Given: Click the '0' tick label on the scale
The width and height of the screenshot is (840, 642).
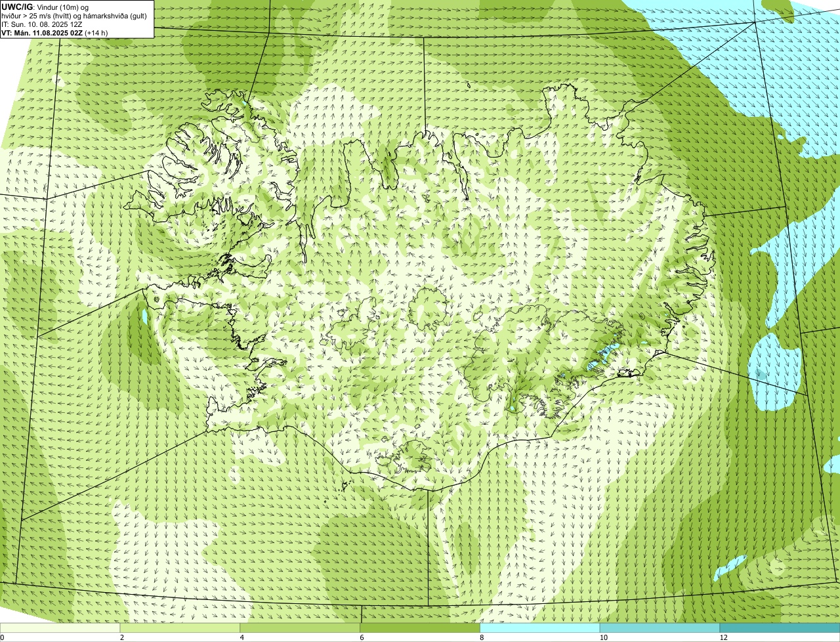Looking at the screenshot, I should coord(2,637).
